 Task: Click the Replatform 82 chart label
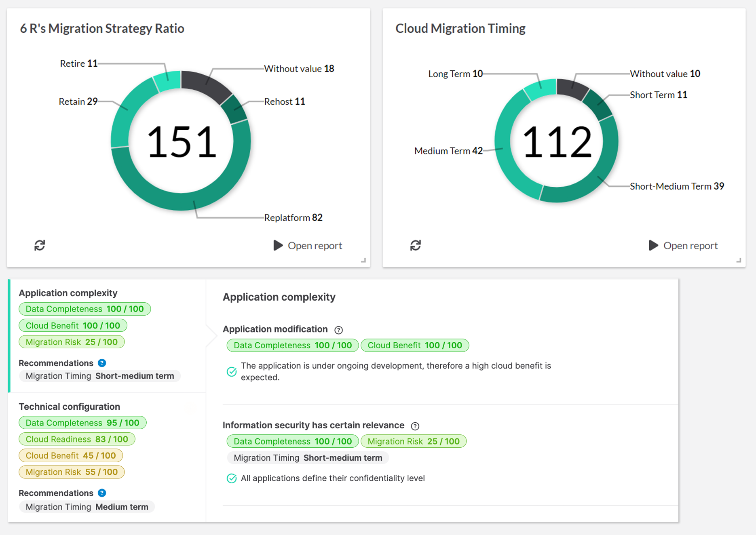pyautogui.click(x=293, y=217)
